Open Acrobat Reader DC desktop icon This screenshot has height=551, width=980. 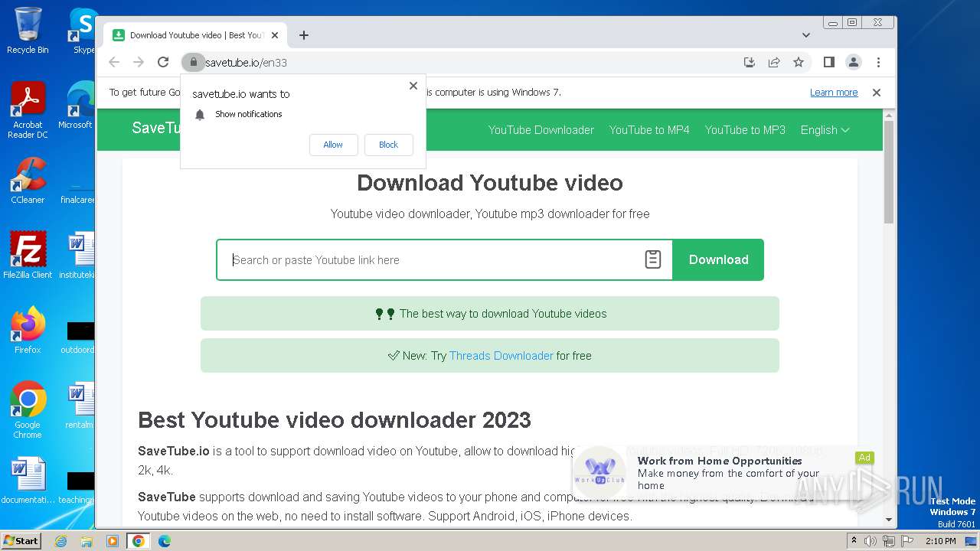point(28,110)
